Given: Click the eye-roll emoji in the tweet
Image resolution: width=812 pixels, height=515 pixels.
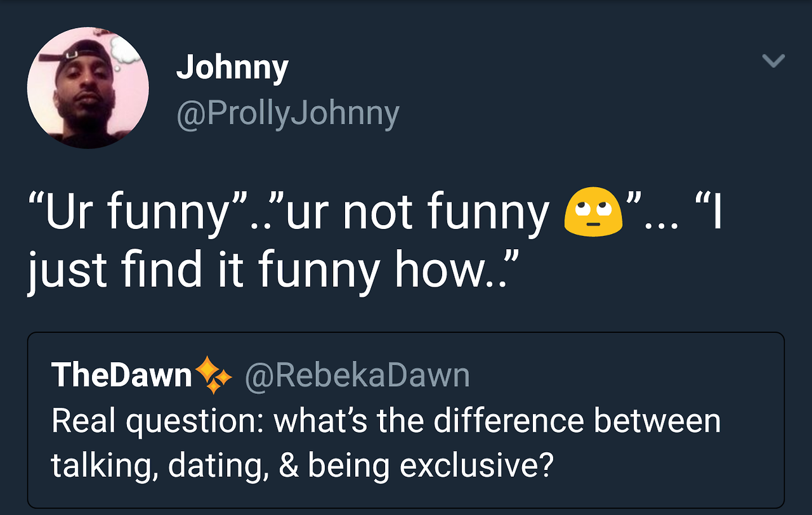Looking at the screenshot, I should click(592, 213).
